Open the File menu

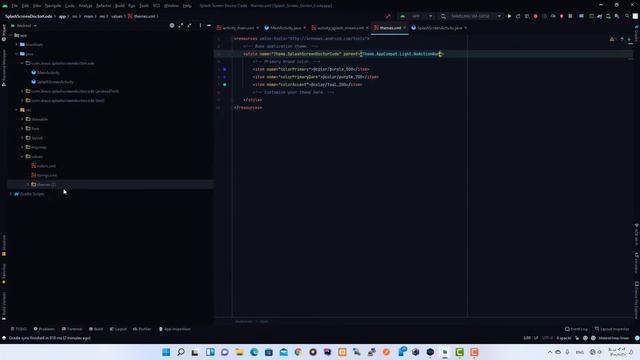point(15,6)
